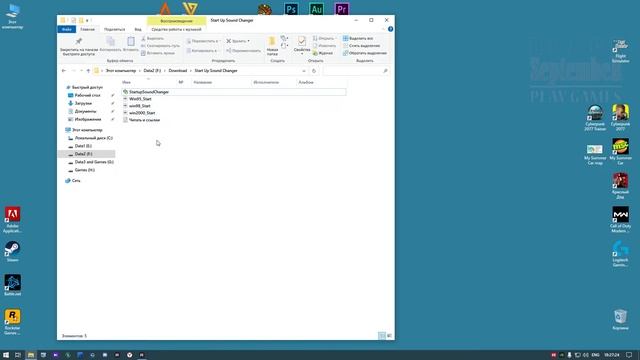Open Локальный диск (C:) in sidebar
This screenshot has width=640, height=360.
pos(93,138)
